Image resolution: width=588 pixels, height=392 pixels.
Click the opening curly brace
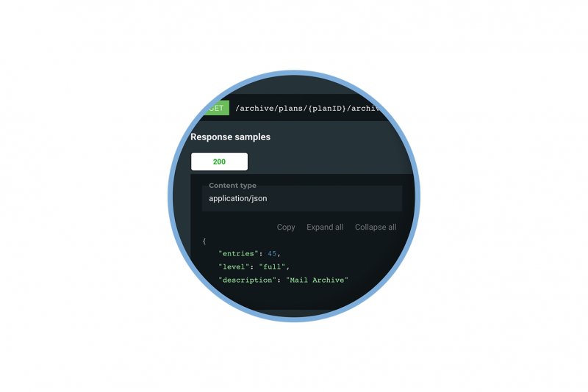(x=204, y=241)
